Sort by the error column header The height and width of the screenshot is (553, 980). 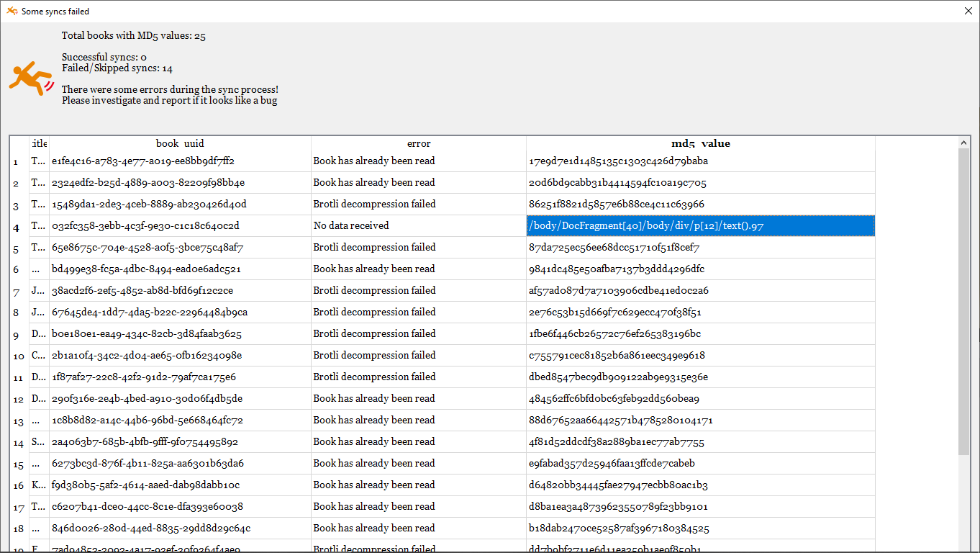[x=419, y=143]
